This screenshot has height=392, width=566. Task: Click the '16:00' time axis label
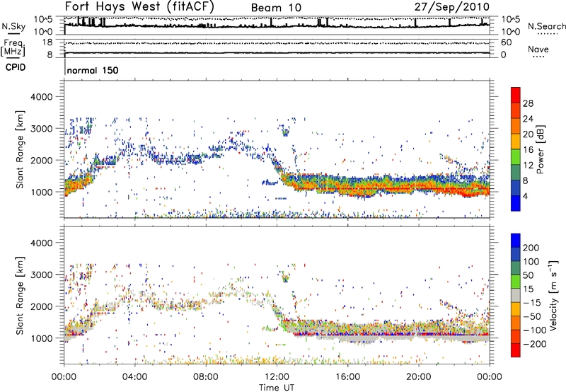[347, 377]
